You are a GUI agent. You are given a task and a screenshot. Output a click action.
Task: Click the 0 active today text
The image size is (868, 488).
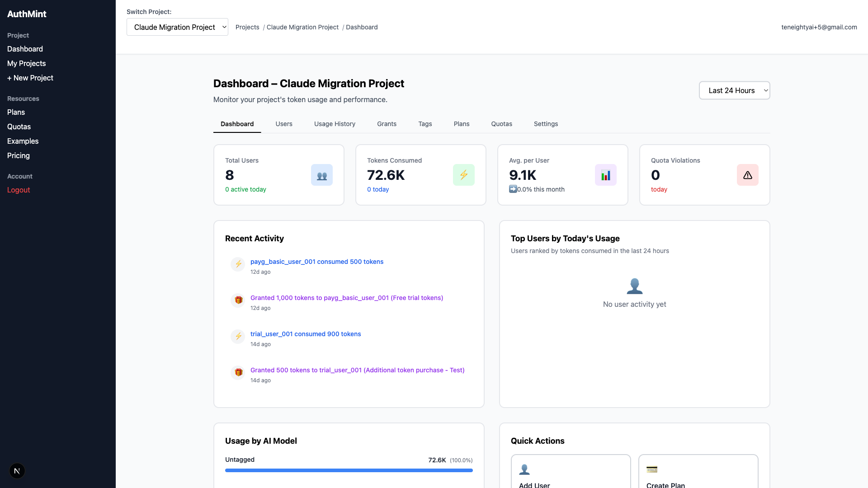click(x=245, y=189)
